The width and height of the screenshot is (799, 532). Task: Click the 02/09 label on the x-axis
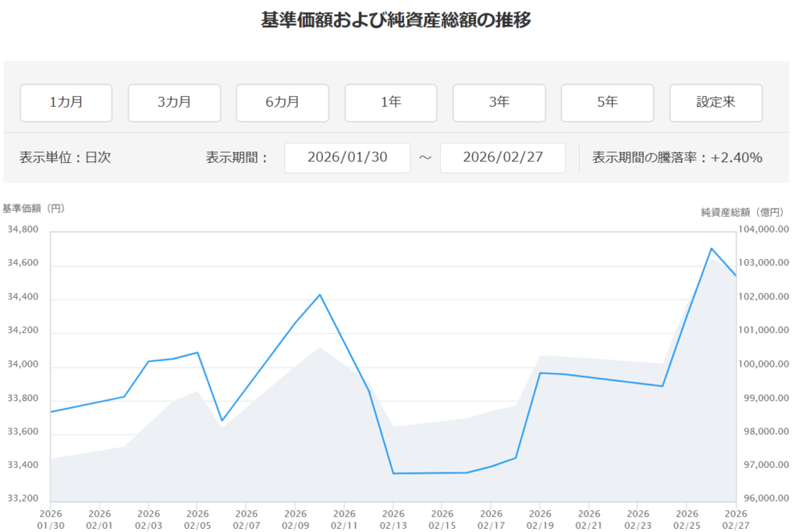click(295, 520)
